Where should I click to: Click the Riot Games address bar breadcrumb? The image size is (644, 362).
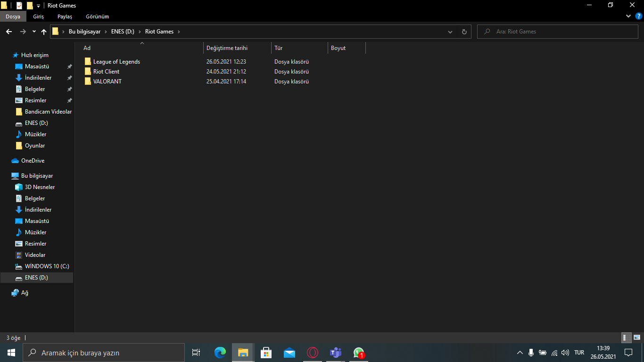pos(159,32)
